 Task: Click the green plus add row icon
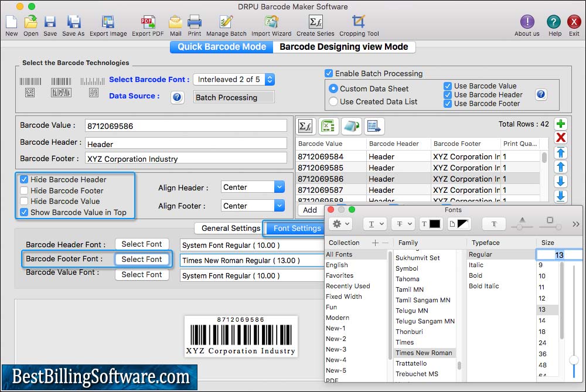pyautogui.click(x=561, y=124)
